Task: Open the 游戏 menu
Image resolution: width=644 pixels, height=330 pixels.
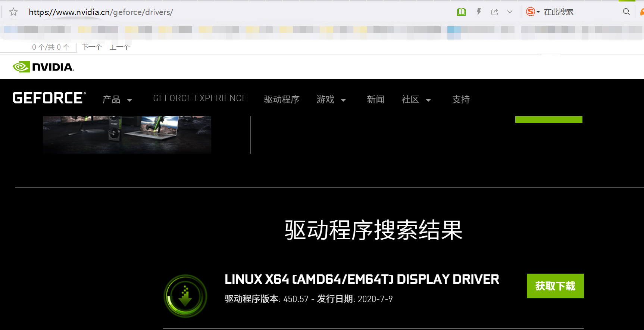Action: tap(325, 99)
